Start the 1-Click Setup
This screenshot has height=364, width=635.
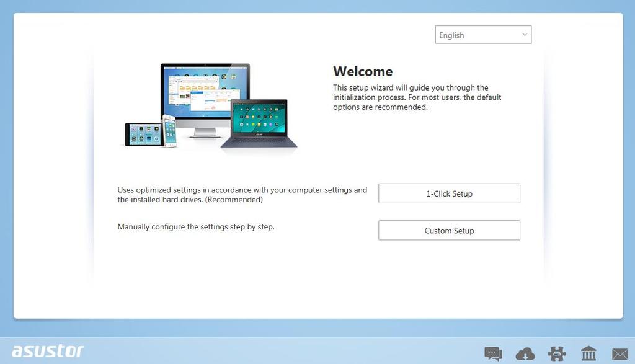click(x=449, y=193)
